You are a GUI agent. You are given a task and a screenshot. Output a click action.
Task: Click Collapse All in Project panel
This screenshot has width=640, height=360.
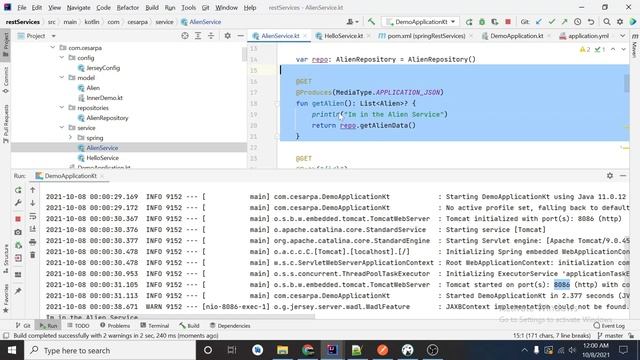coord(211,36)
